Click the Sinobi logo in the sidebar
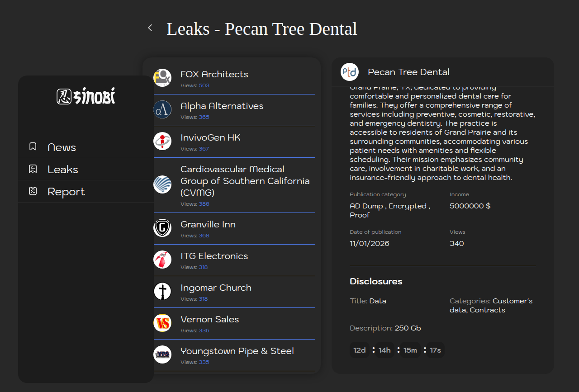This screenshot has height=392, width=579. coord(86,96)
